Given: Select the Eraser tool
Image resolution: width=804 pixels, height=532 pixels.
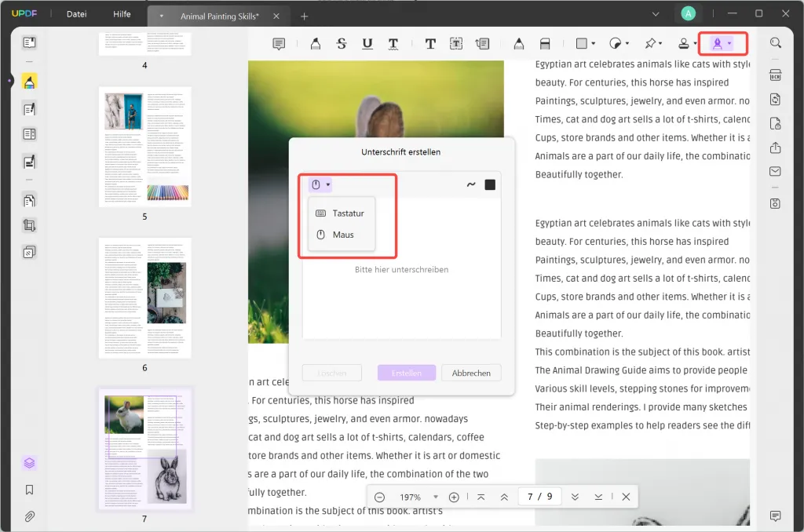Looking at the screenshot, I should [545, 44].
